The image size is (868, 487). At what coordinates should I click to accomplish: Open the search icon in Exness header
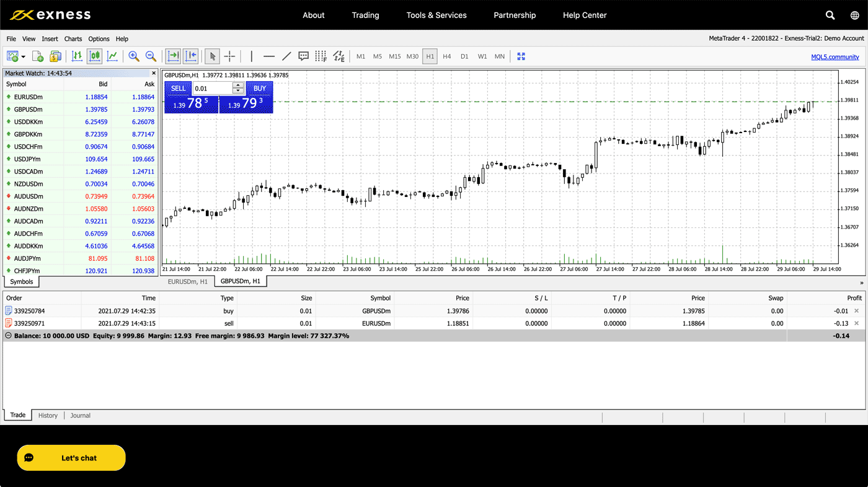click(830, 15)
